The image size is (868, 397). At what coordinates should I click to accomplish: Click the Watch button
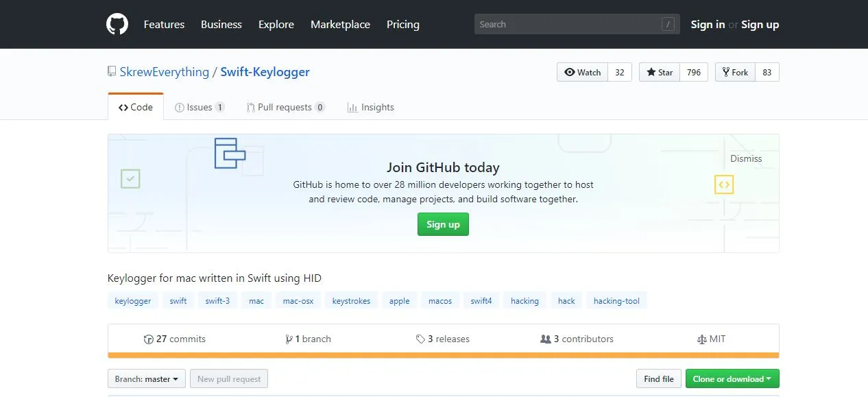[582, 72]
